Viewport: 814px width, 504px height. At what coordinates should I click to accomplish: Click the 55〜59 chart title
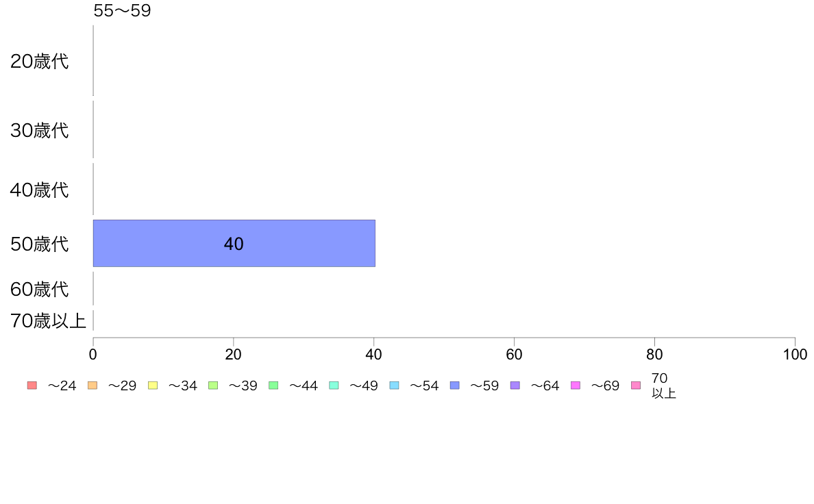122,10
